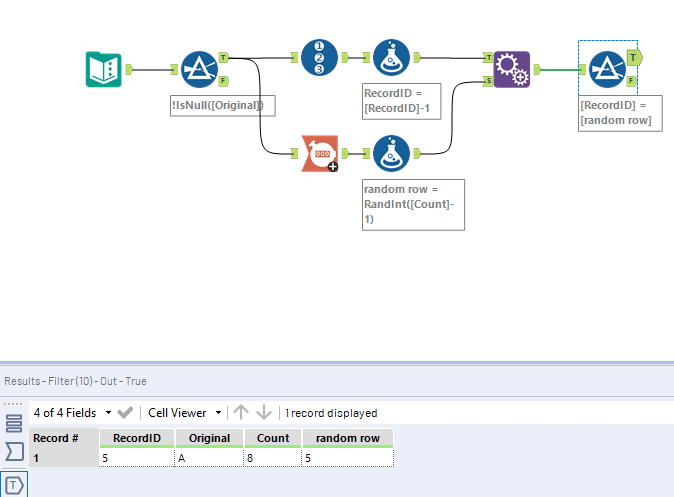
Task: Select the Formula tool labeled random row
Action: (x=391, y=153)
